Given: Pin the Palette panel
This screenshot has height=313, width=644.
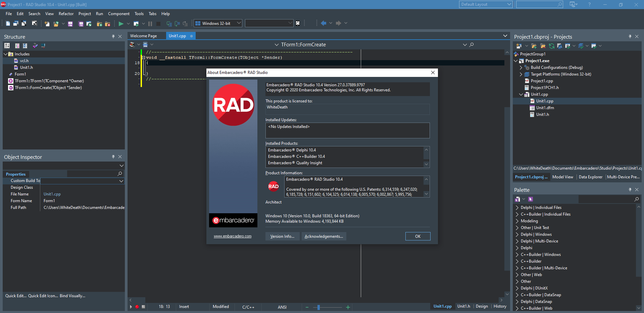Looking at the screenshot, I should 630,190.
